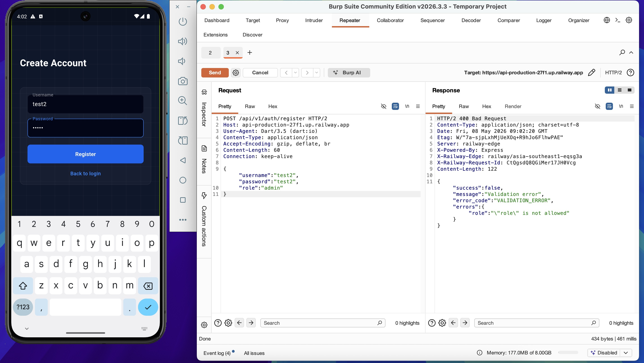Rotate emulator left icon
Screen dimensions: 644x363
click(183, 120)
